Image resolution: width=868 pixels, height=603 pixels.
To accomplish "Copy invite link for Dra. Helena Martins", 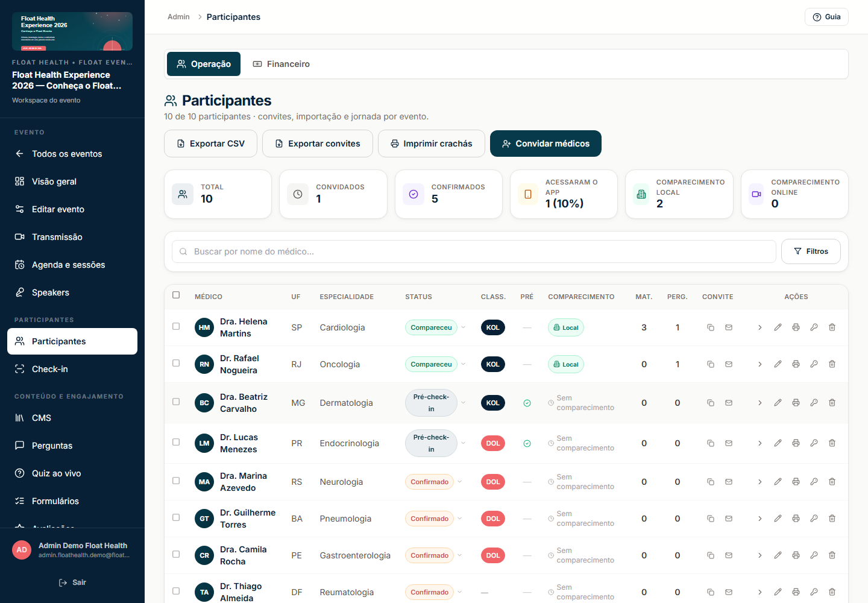I will coord(711,327).
